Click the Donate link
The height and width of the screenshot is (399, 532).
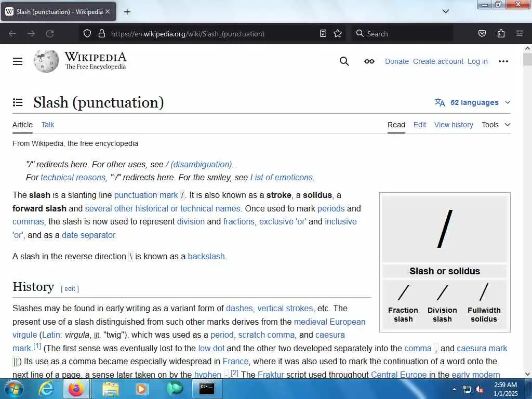pyautogui.click(x=396, y=61)
